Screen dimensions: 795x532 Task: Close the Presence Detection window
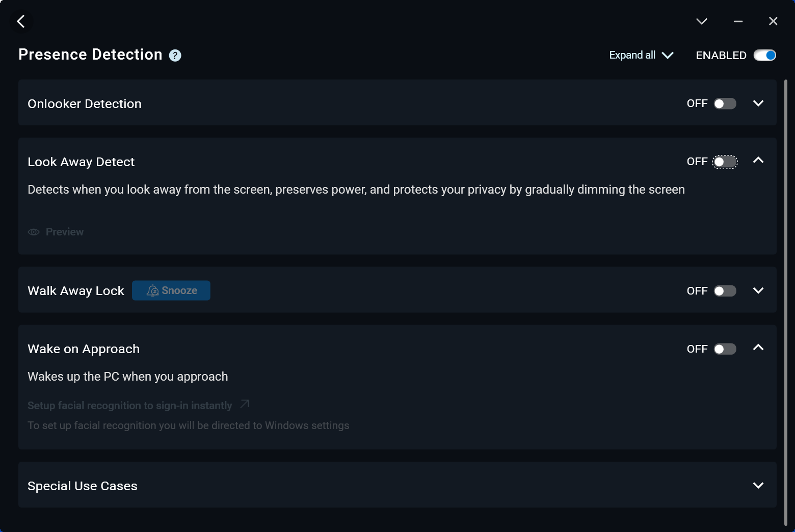pos(773,21)
